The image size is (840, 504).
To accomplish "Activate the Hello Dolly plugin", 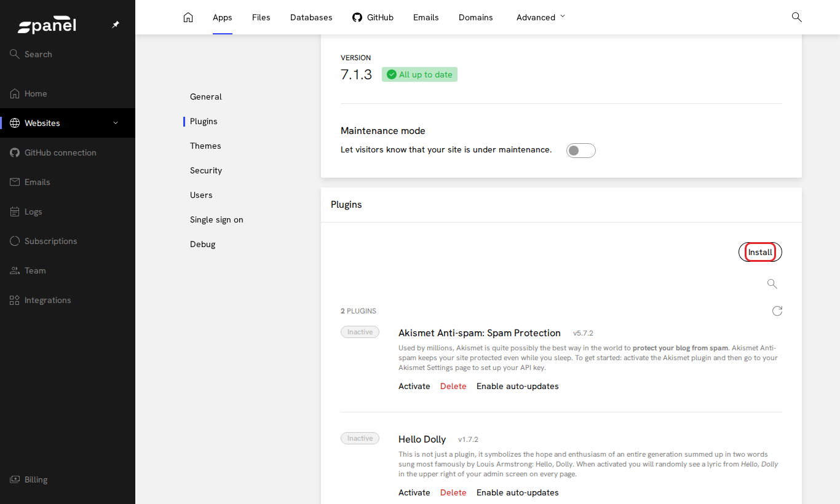I will point(414,492).
